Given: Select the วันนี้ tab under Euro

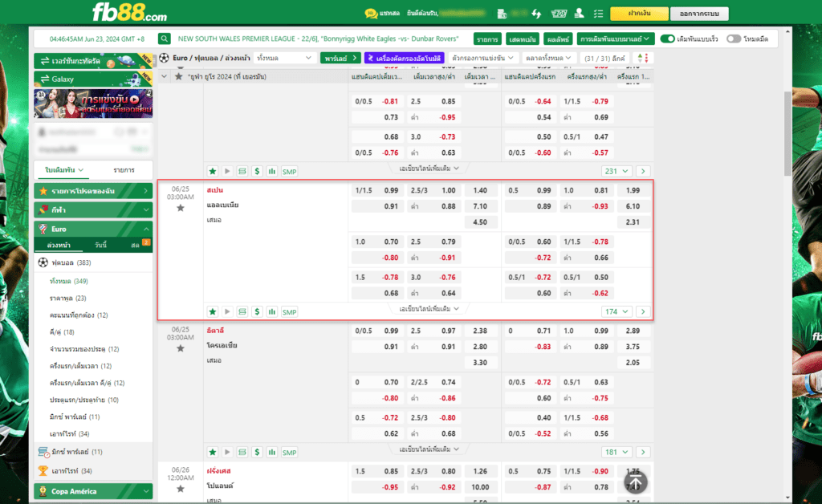Looking at the screenshot, I should click(x=100, y=246).
